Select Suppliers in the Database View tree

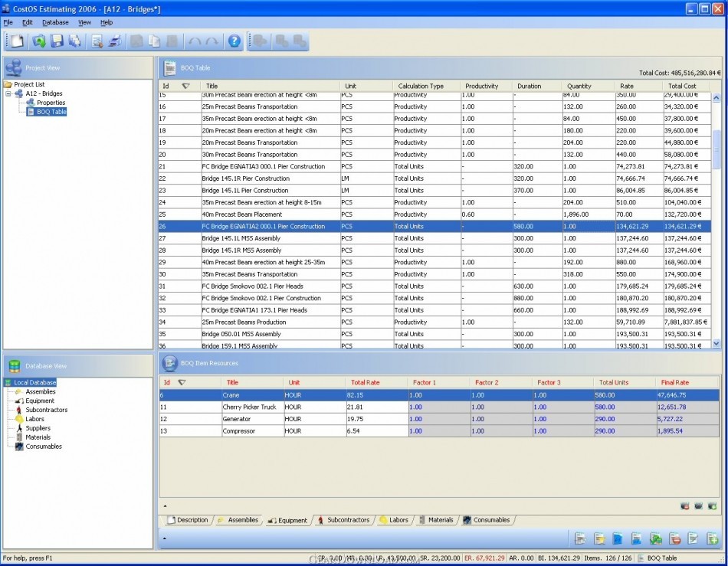38,428
